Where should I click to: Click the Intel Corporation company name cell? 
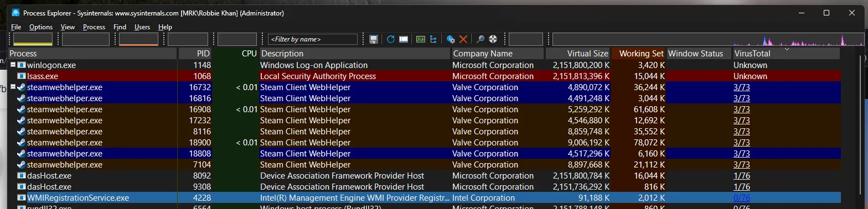(x=484, y=198)
